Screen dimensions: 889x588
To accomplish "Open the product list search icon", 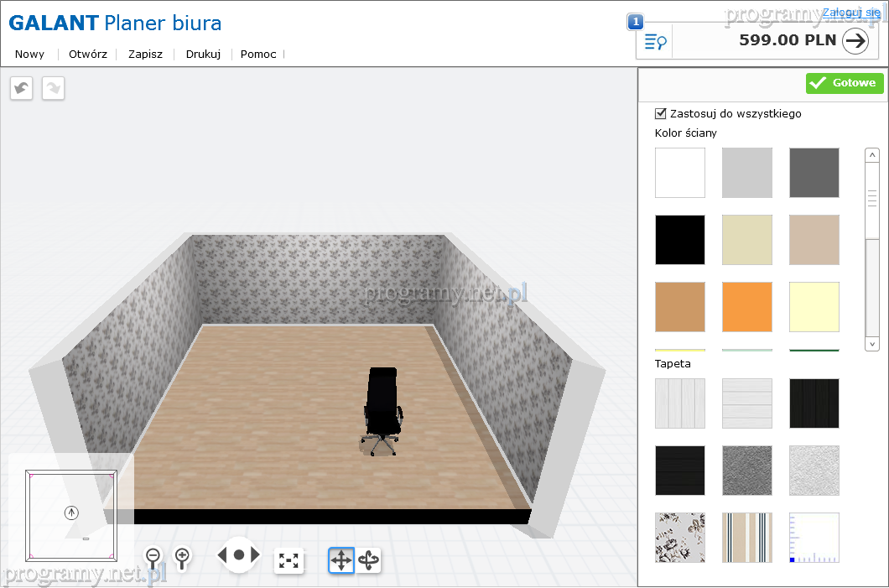I will [655, 42].
